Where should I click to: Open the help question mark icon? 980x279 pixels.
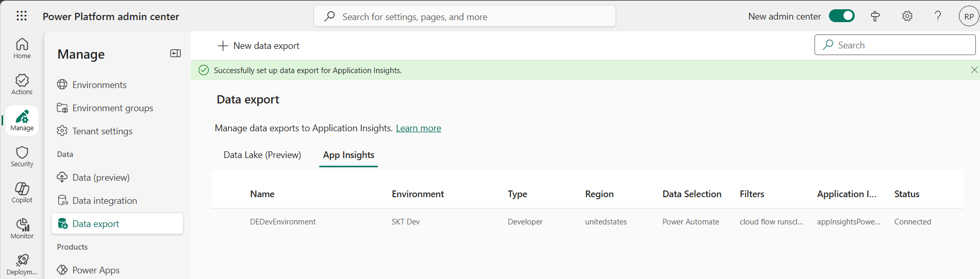point(938,16)
